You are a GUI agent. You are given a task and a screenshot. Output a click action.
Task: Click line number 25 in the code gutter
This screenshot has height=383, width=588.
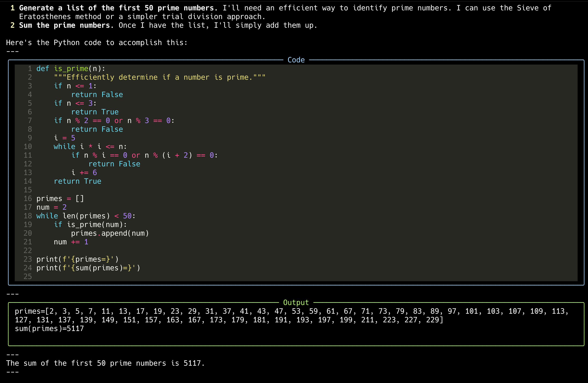click(28, 276)
